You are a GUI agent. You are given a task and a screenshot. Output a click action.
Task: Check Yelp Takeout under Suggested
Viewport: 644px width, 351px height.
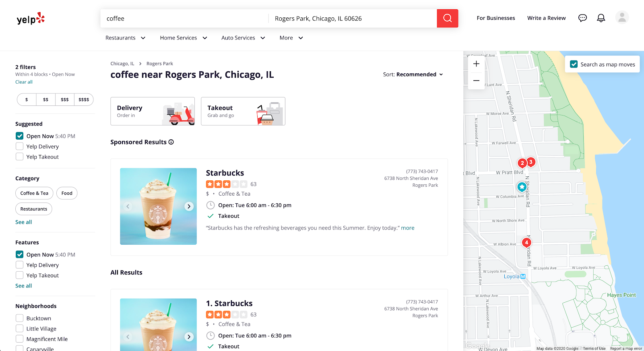click(x=19, y=157)
